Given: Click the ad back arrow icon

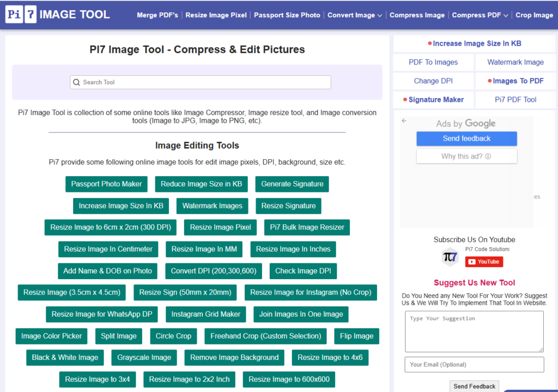Looking at the screenshot, I should click(404, 120).
